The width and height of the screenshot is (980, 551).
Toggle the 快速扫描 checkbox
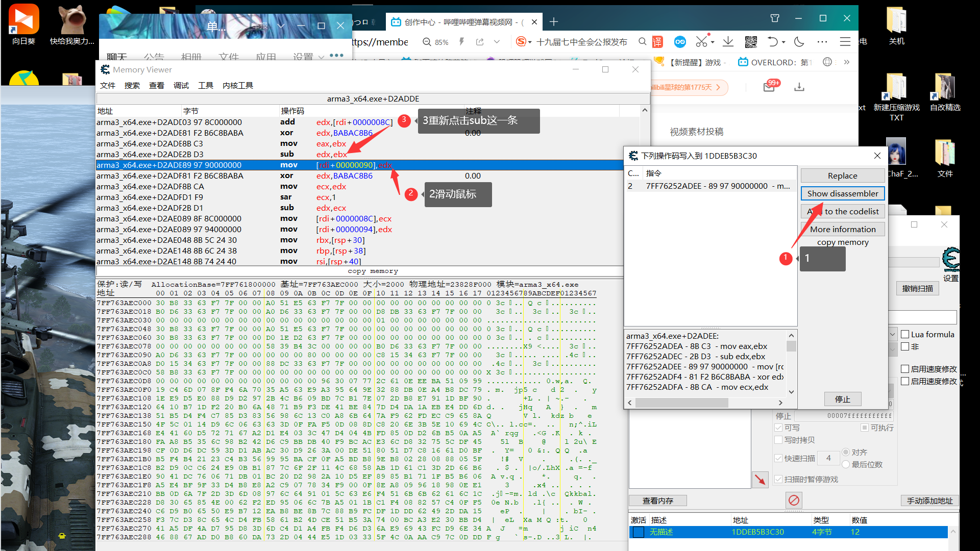click(x=778, y=459)
